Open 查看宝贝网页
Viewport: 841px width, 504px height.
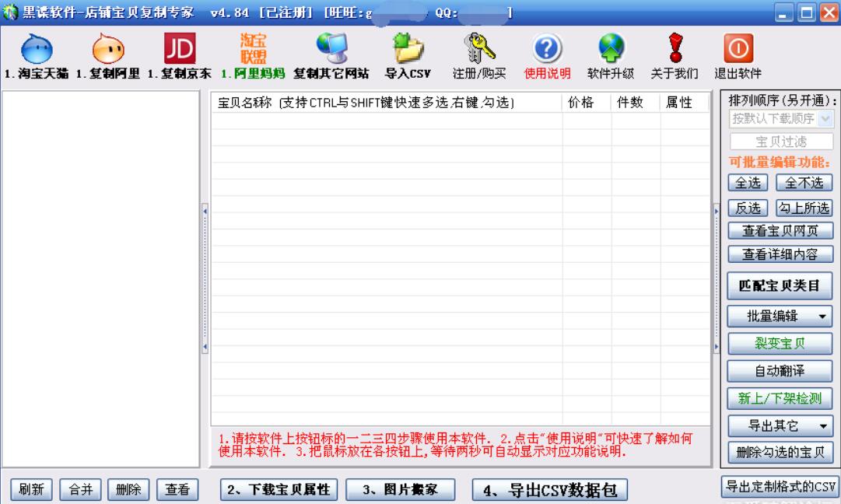point(780,230)
